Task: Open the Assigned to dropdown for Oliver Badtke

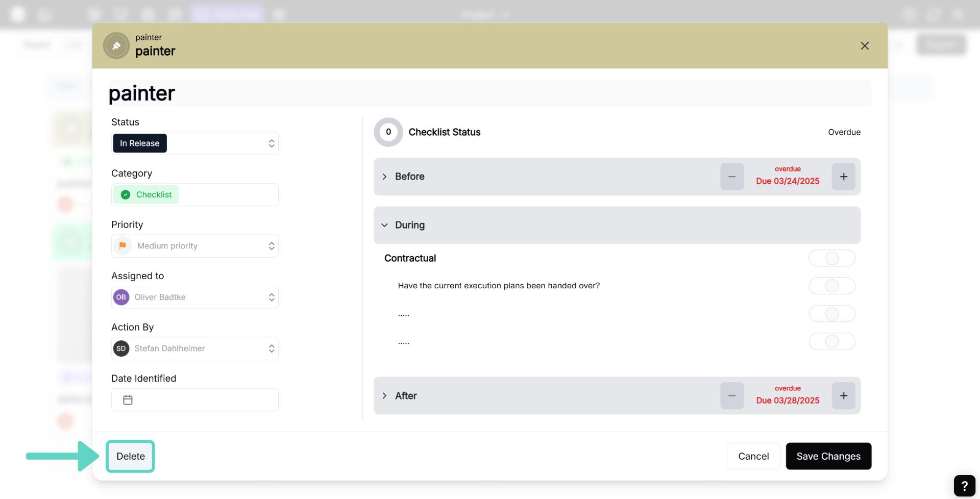Action: click(194, 297)
